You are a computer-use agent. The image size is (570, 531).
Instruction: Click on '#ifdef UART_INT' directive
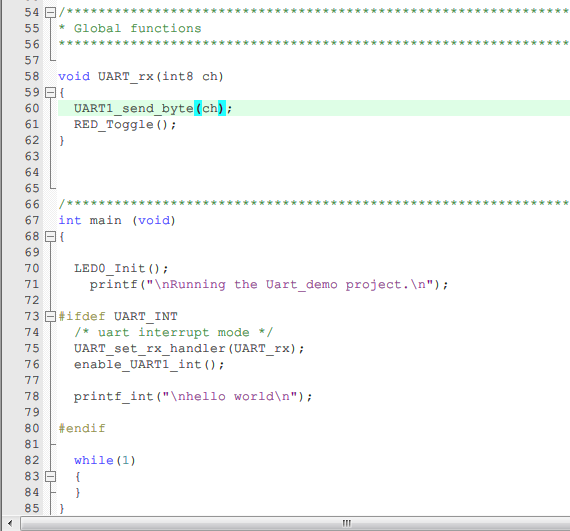(118, 317)
